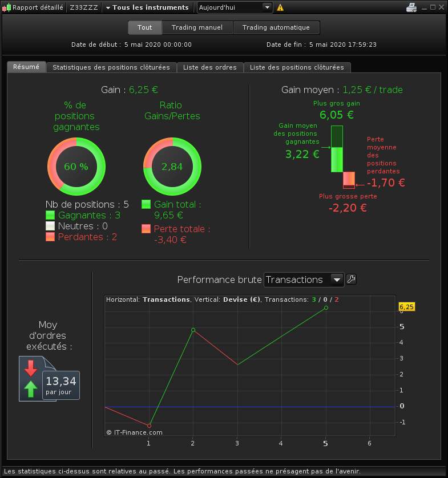Click the 6,25 chart endpoint marker
The width and height of the screenshot is (448, 478).
(x=326, y=308)
